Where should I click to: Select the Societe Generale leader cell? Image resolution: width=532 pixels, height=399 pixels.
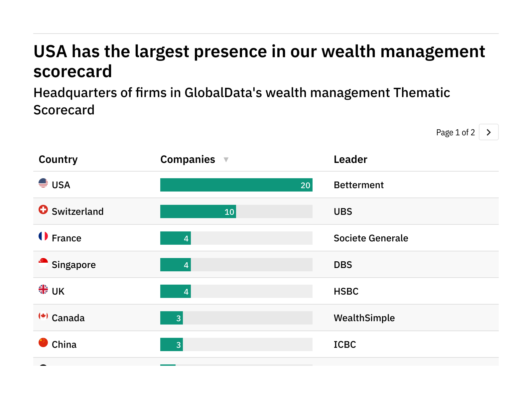371,238
